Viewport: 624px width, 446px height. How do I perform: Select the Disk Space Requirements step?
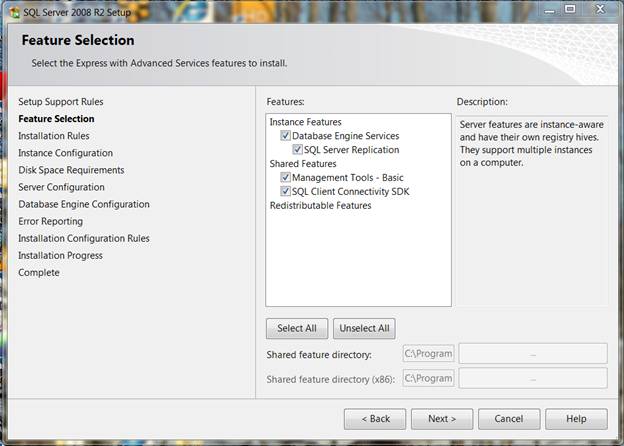click(71, 170)
